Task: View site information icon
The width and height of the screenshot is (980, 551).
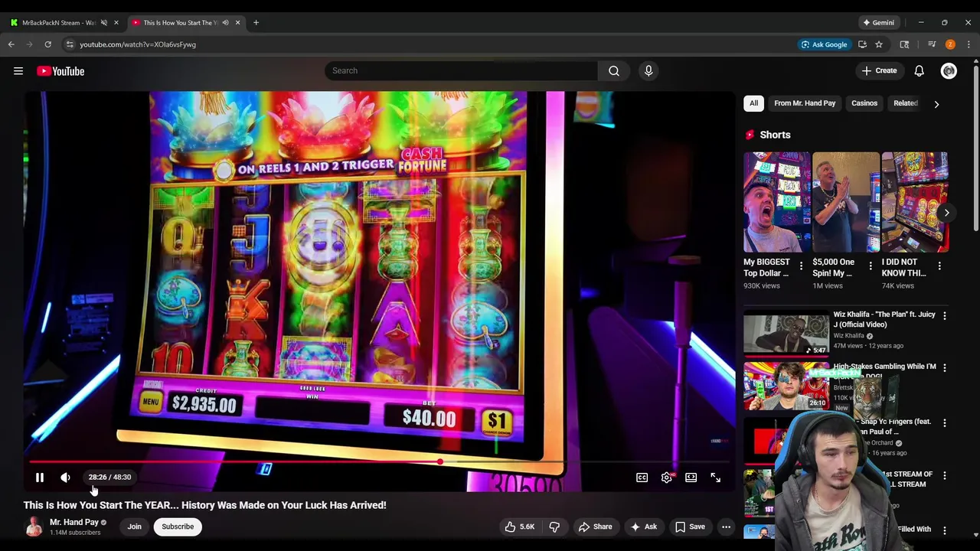Action: [x=70, y=44]
